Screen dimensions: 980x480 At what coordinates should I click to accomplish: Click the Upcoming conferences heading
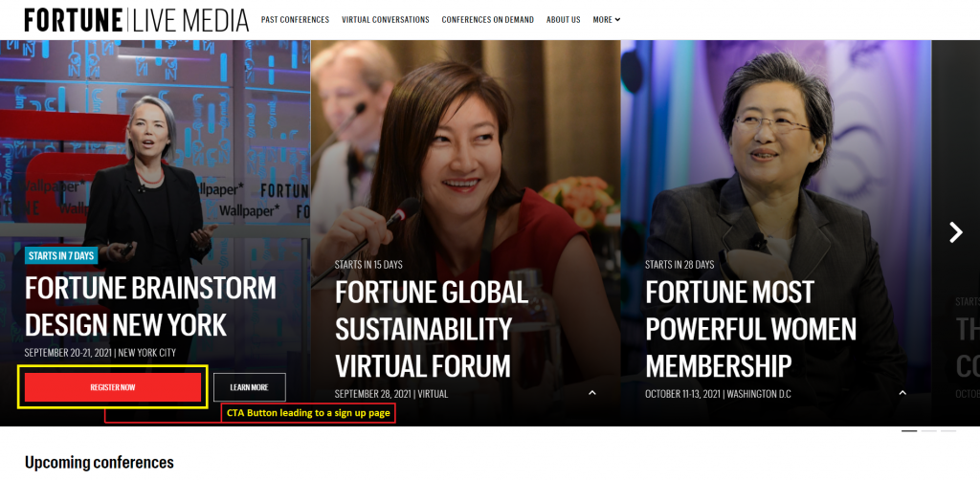point(100,463)
